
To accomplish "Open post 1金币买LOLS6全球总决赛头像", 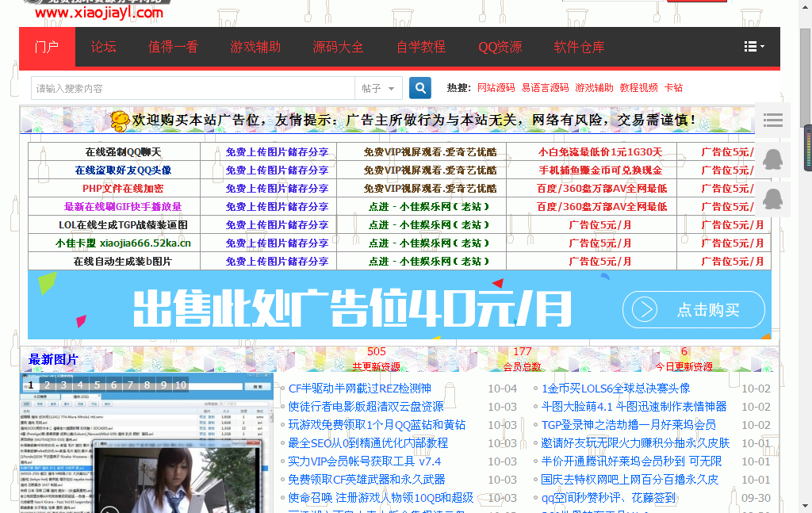I will tap(615, 389).
